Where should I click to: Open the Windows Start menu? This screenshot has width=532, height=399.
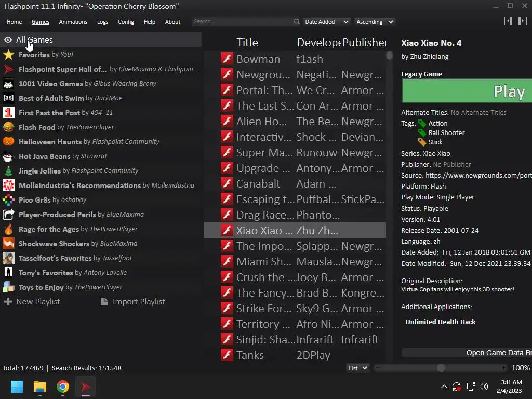click(x=17, y=387)
